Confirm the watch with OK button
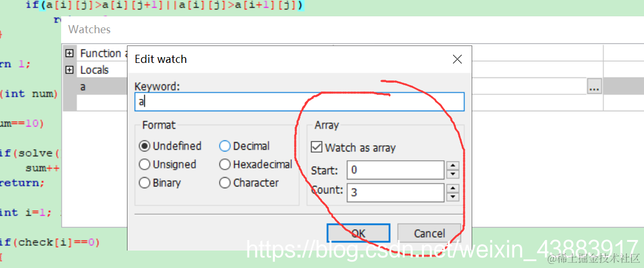 click(358, 233)
